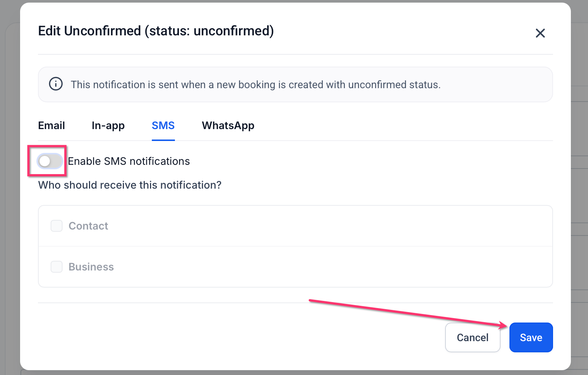Click the info circle icon in banner
Image resolution: width=588 pixels, height=375 pixels.
[x=56, y=84]
